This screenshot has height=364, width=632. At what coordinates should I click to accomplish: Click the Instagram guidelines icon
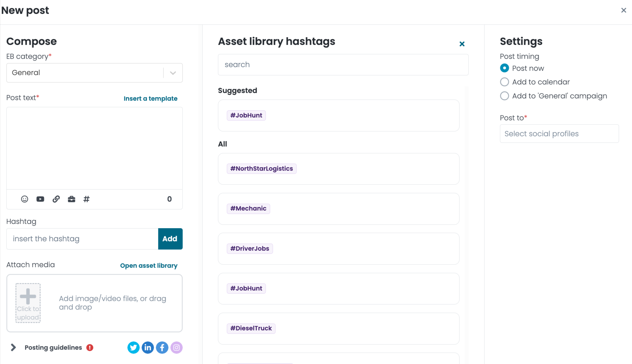pos(177,347)
